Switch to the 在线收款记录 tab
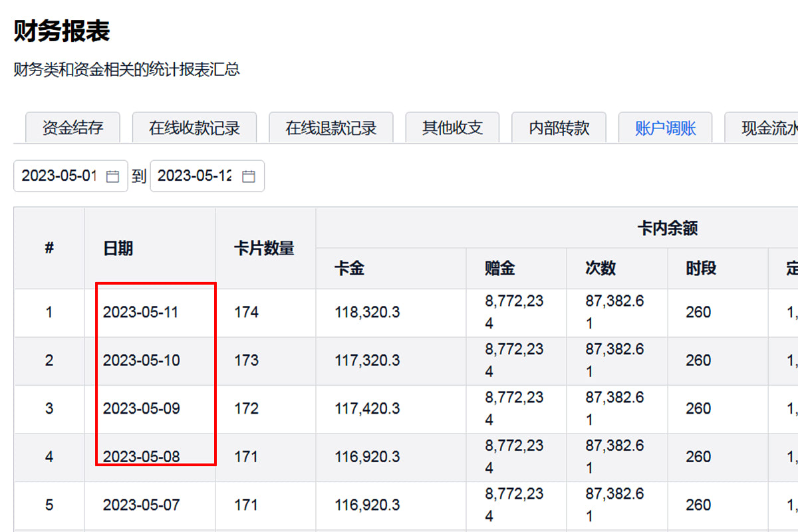The height and width of the screenshot is (532, 798). pyautogui.click(x=194, y=128)
